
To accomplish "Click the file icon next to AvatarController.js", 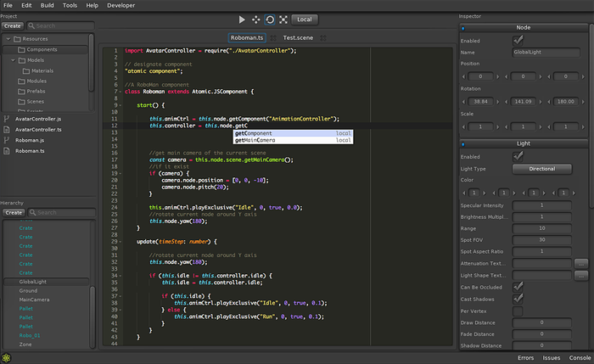I will pyautogui.click(x=7, y=118).
